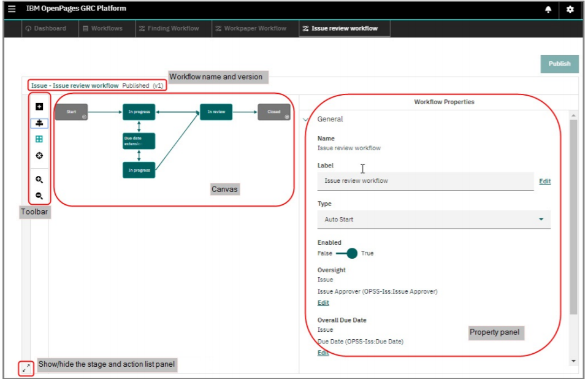The image size is (588, 379).
Task: Open the hamburger navigation menu
Action: click(12, 9)
